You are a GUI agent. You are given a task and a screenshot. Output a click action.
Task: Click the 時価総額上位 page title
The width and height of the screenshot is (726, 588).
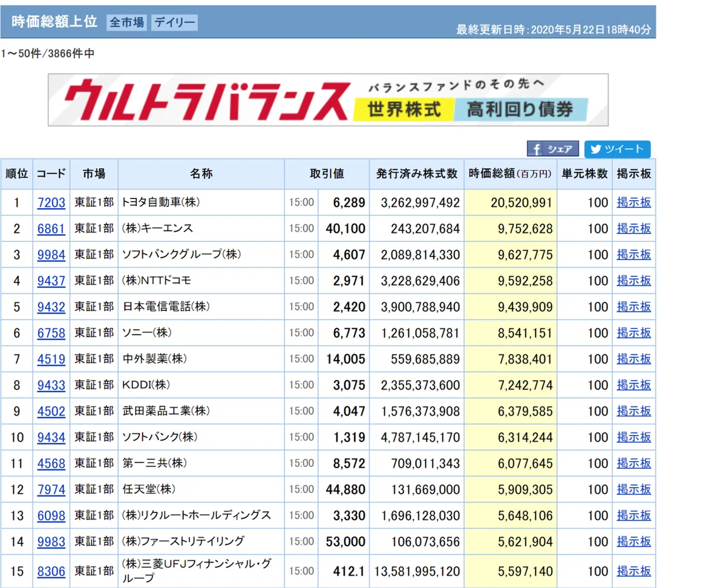(54, 22)
